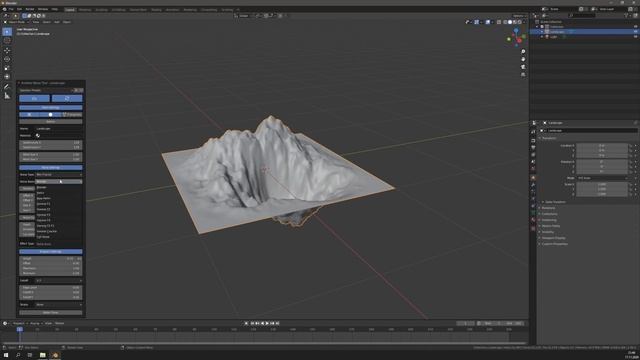Expand the Viewport Display panel
This screenshot has height=360, width=640.
(x=553, y=238)
